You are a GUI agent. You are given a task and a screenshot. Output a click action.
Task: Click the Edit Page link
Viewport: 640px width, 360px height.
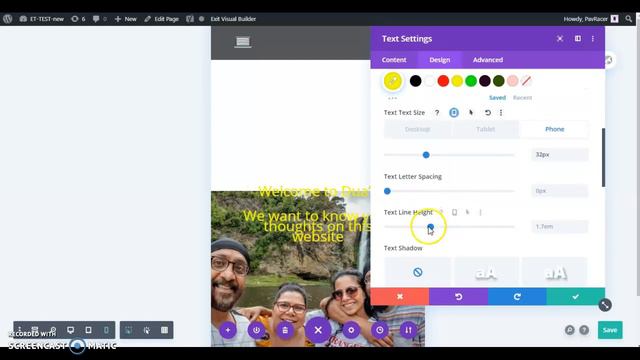pyautogui.click(x=161, y=19)
